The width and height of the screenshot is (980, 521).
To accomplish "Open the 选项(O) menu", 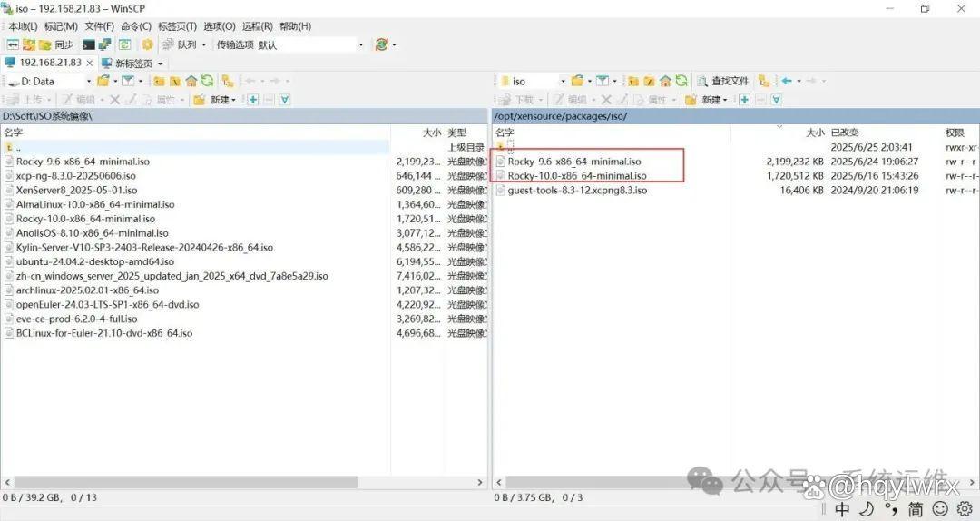I will tap(220, 26).
